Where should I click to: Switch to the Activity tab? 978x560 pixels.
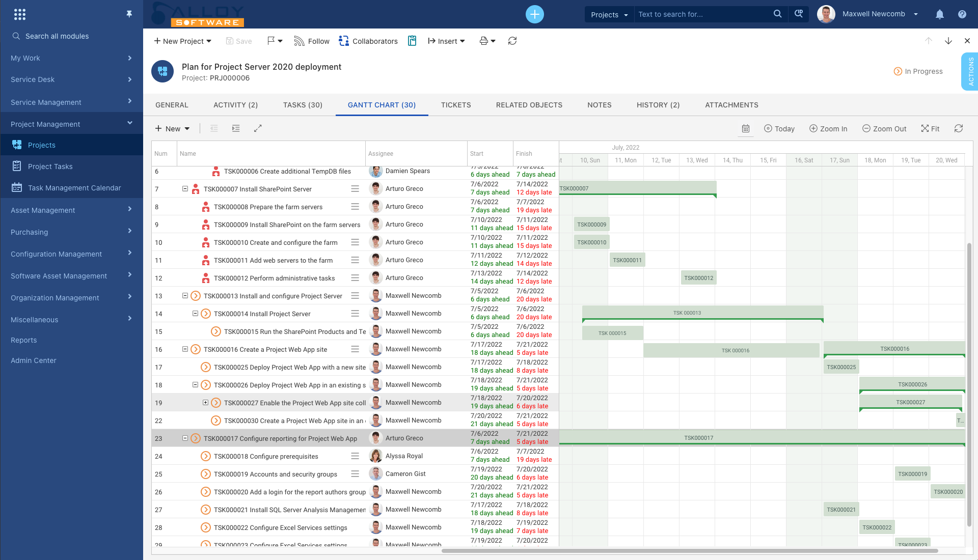point(235,105)
